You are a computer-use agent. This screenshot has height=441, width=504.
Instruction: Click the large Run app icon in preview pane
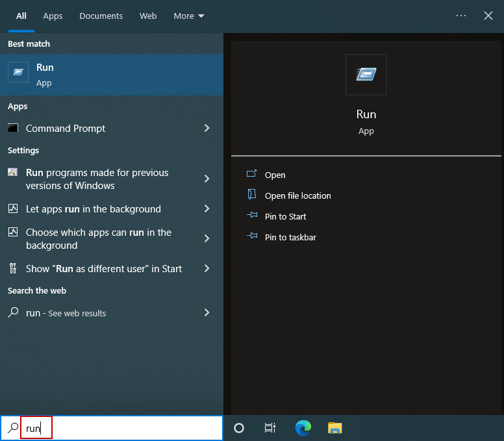pyautogui.click(x=366, y=75)
